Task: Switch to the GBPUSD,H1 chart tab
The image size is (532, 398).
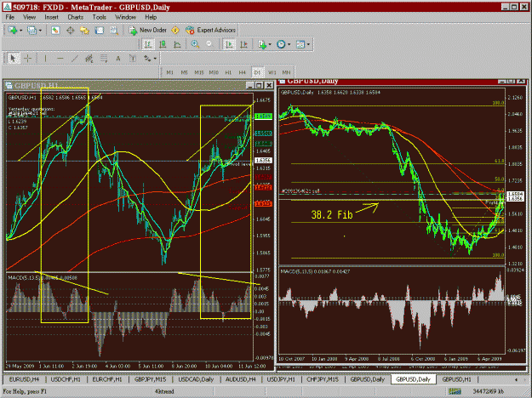Action: point(457,379)
